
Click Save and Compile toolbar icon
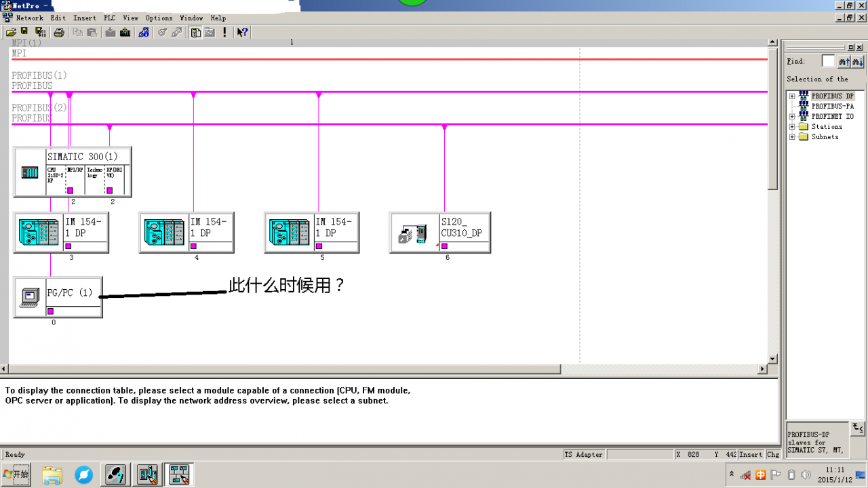(x=40, y=32)
